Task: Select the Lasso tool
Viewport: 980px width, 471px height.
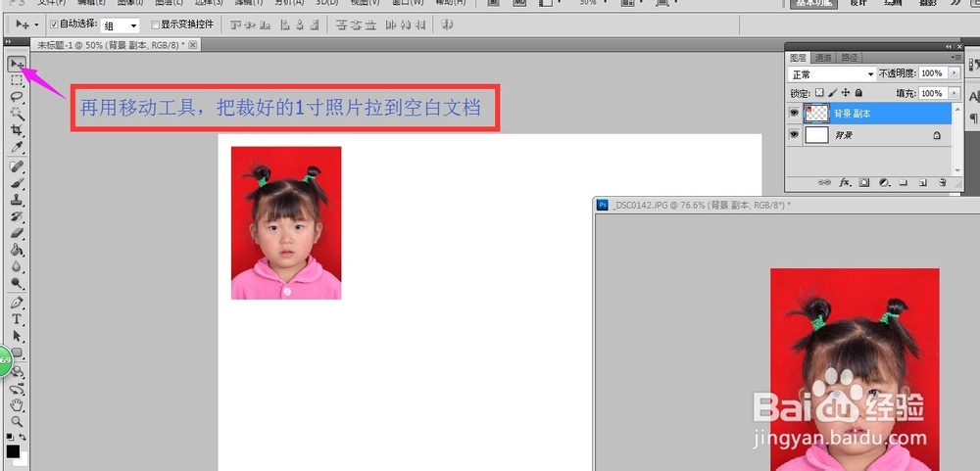Action: coord(17,97)
